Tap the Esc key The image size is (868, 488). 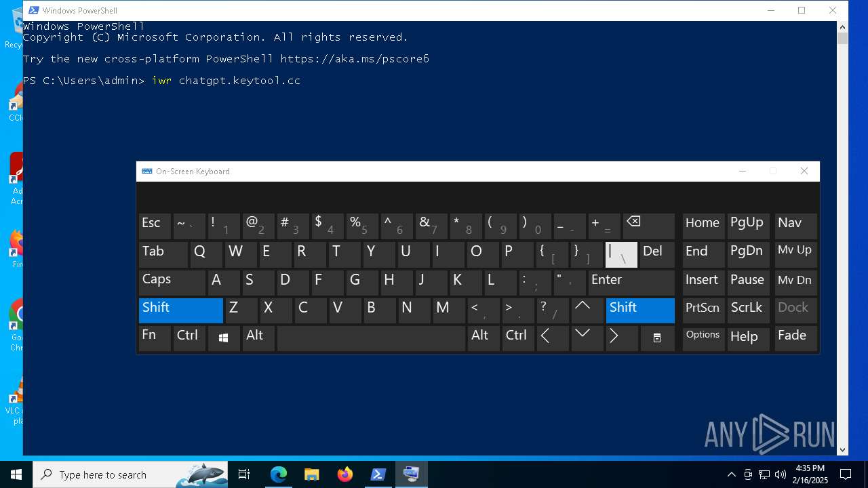click(155, 226)
